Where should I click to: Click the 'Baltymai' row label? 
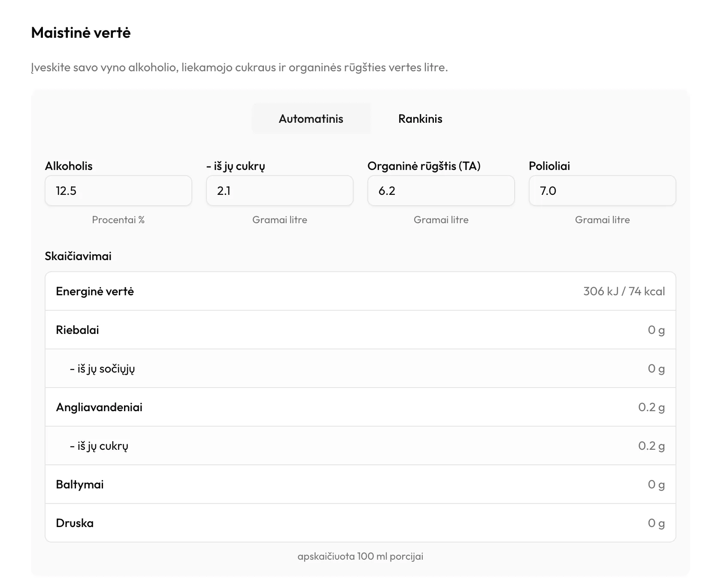[x=80, y=485]
